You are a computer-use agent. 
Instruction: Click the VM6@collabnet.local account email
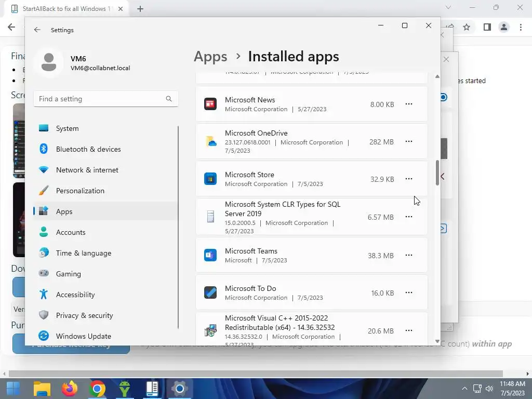pyautogui.click(x=100, y=68)
